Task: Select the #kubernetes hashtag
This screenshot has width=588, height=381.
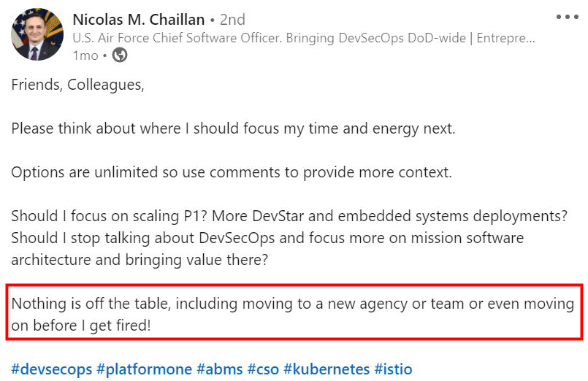Action: tap(327, 369)
